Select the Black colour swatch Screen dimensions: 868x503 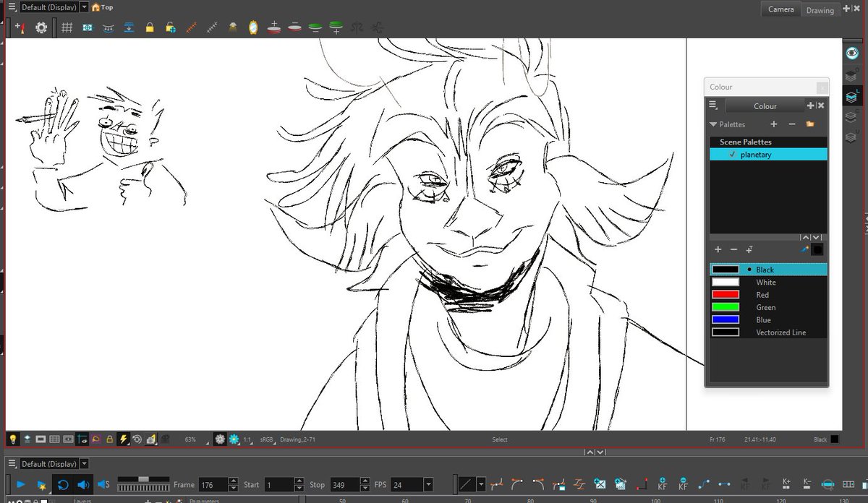click(726, 270)
